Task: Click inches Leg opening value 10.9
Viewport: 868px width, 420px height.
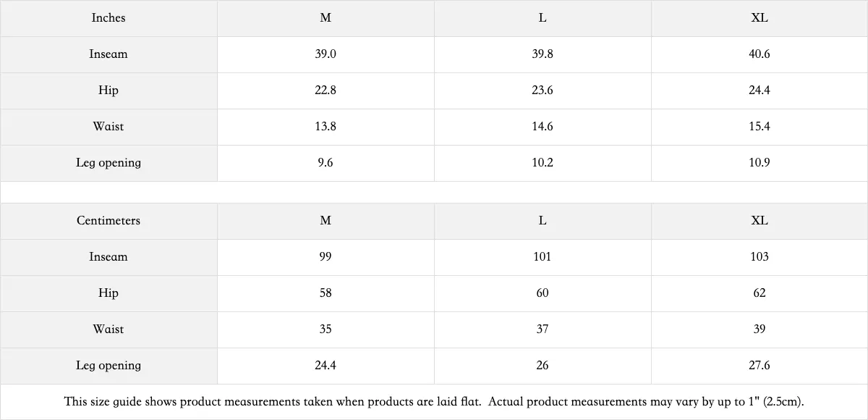Action: pyautogui.click(x=759, y=163)
